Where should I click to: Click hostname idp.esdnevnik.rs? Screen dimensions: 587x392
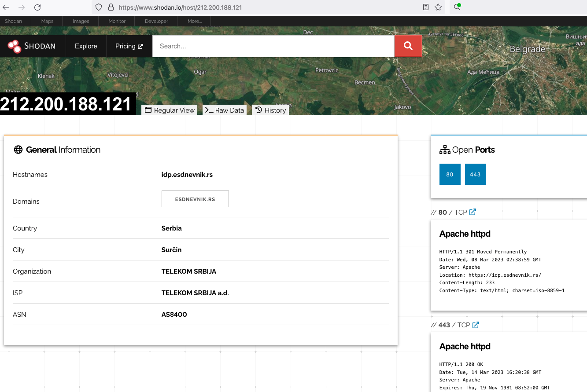(x=187, y=175)
